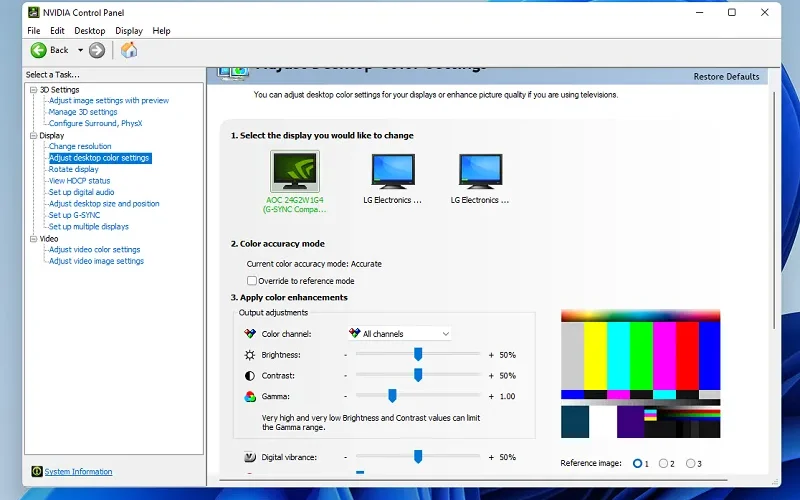Image resolution: width=800 pixels, height=500 pixels.
Task: Go to the Home icon in the toolbar
Action: click(129, 50)
